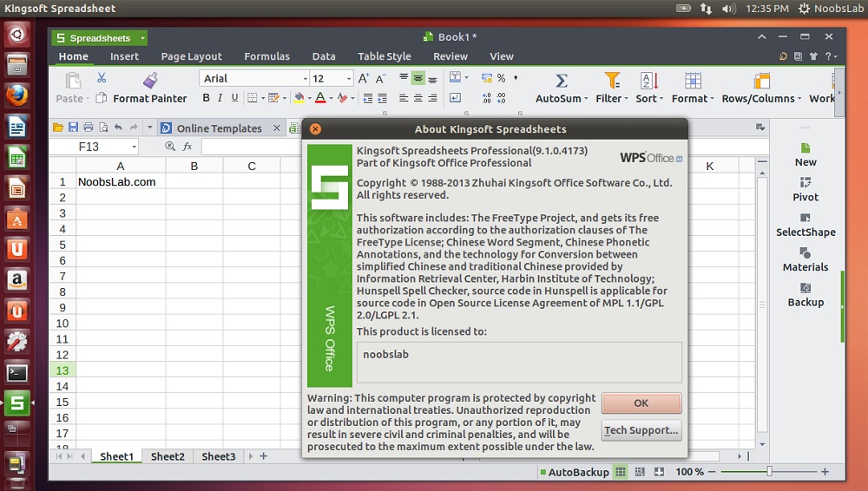Expand the font color dropdown arrow

pos(331,98)
